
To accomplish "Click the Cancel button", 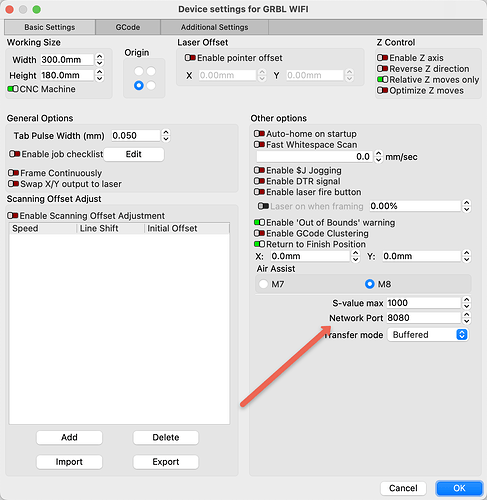I will 403,488.
